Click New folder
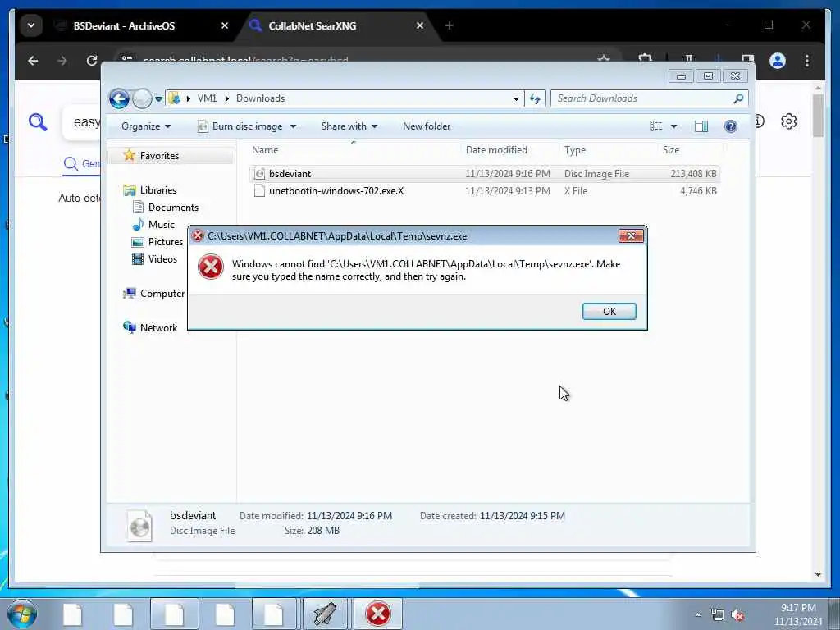The image size is (840, 630). 427,126
